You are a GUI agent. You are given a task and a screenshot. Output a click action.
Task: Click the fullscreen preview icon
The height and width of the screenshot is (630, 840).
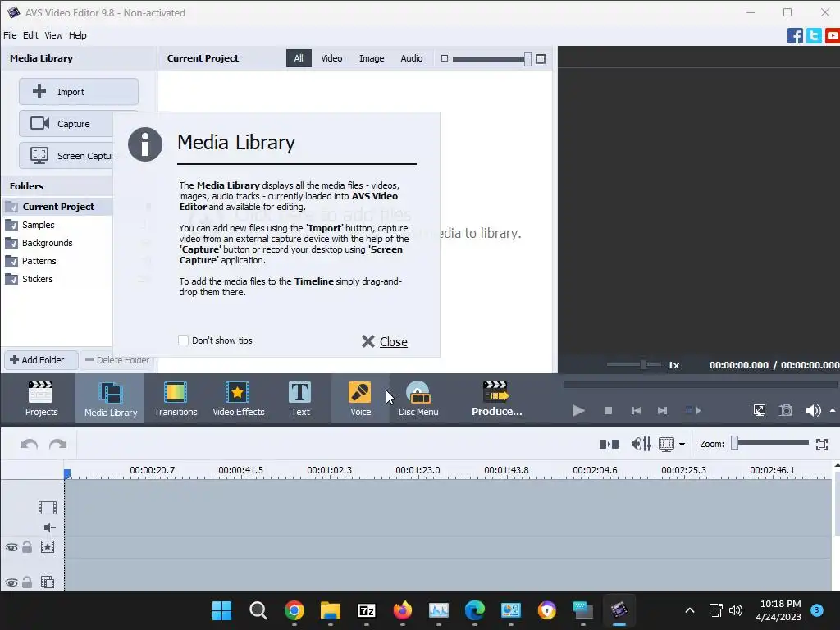click(759, 410)
